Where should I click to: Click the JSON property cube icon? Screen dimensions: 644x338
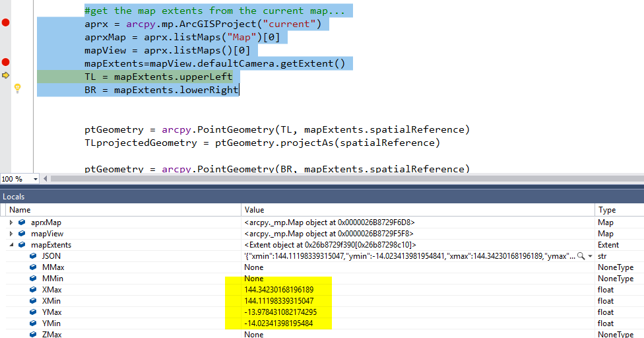pyautogui.click(x=33, y=256)
